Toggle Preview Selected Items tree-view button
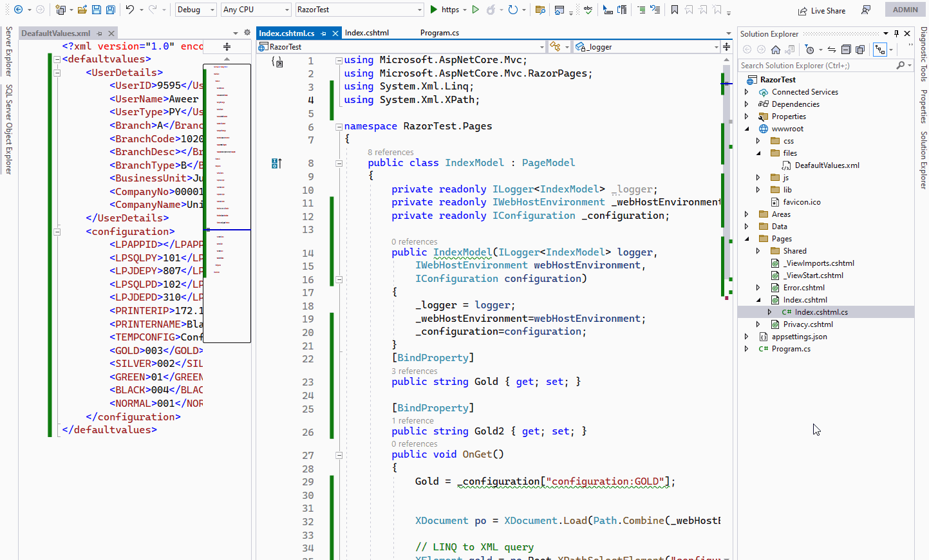This screenshot has height=560, width=929. click(880, 50)
